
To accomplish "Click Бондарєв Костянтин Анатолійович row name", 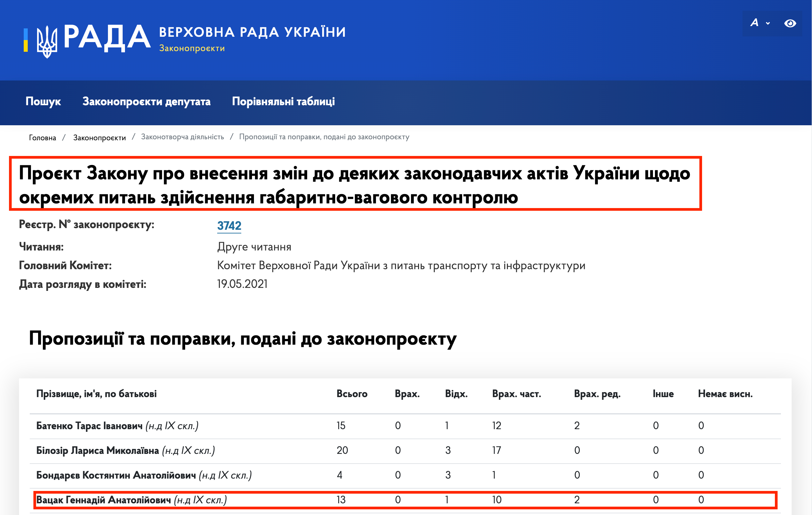I will coord(116,475).
